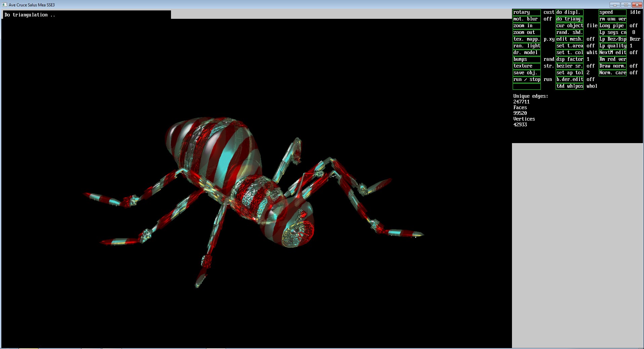Toggle the 'mot. blur' option
The height and width of the screenshot is (349, 644).
[526, 19]
